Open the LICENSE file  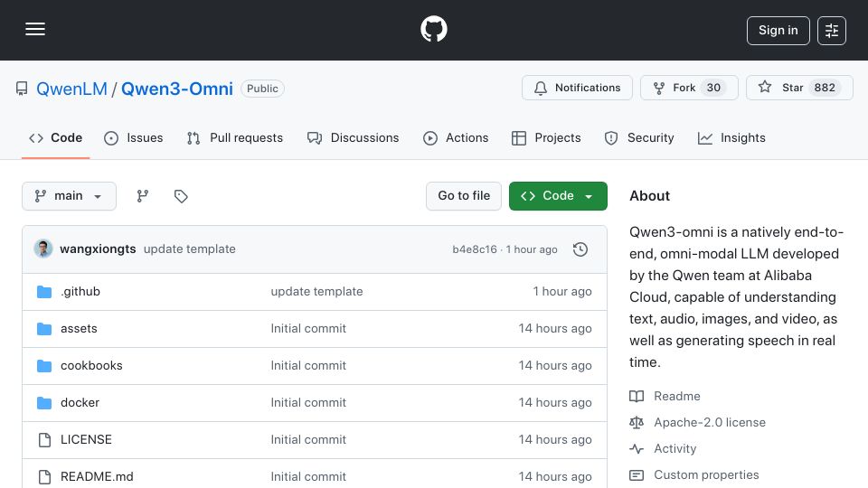click(86, 440)
